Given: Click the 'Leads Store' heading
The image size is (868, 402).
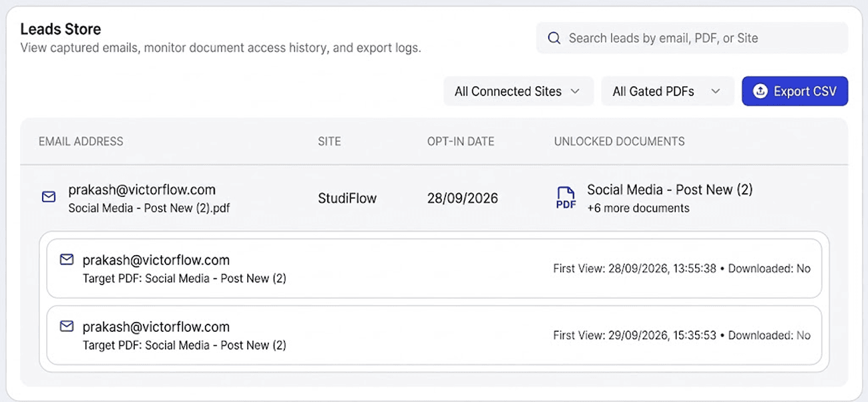Looking at the screenshot, I should click(61, 29).
